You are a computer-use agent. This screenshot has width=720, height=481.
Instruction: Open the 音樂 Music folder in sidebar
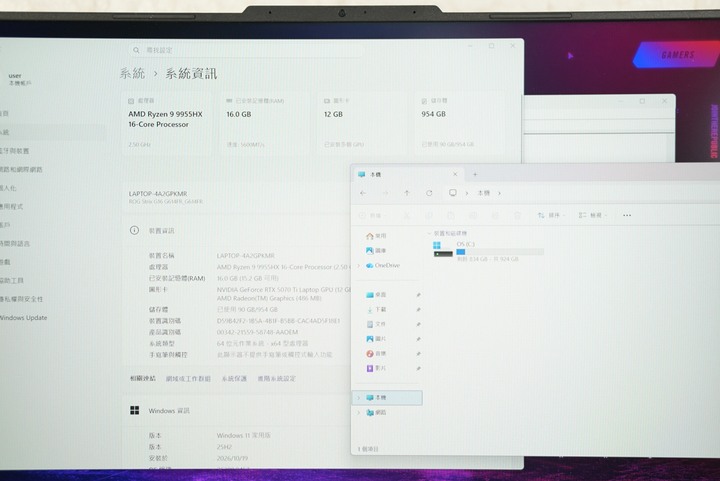376,353
